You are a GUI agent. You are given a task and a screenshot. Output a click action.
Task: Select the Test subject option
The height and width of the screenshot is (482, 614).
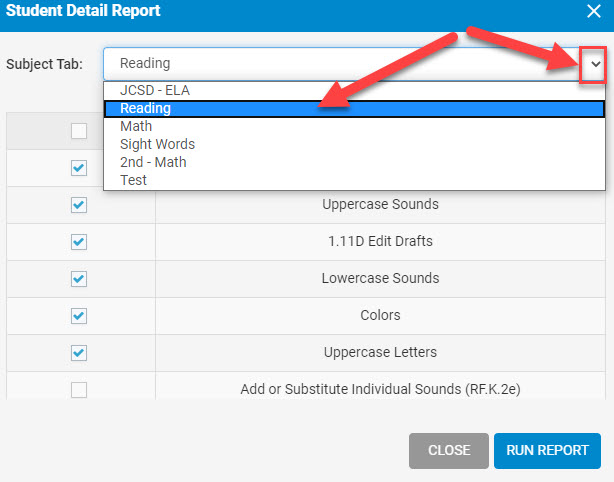point(354,180)
